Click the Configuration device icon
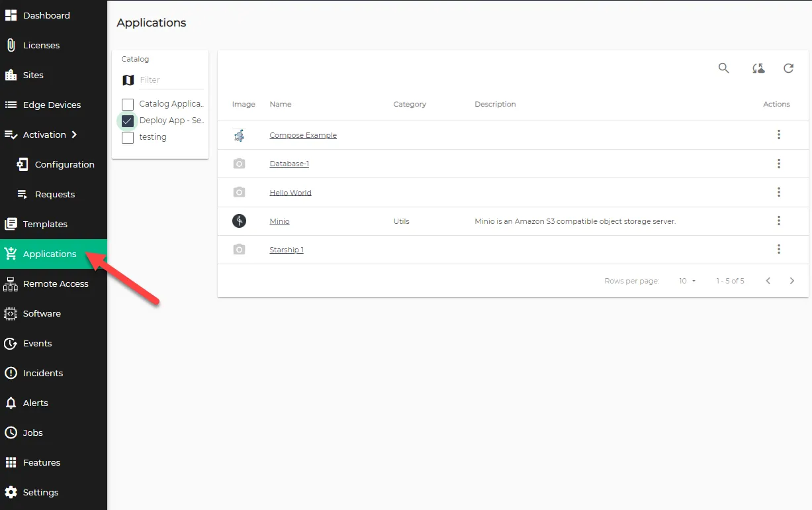Screen dimensions: 812x510 23,164
